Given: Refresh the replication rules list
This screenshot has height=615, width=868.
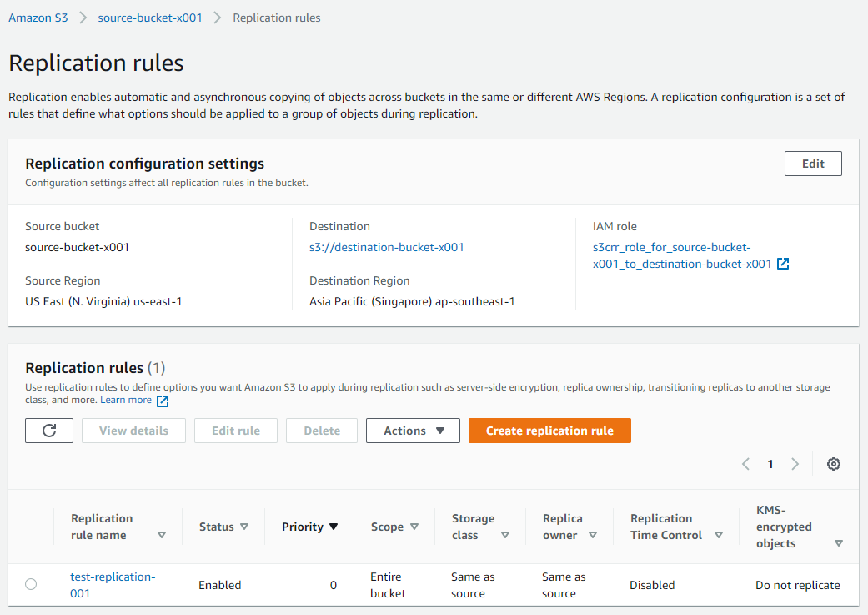Looking at the screenshot, I should tap(48, 431).
